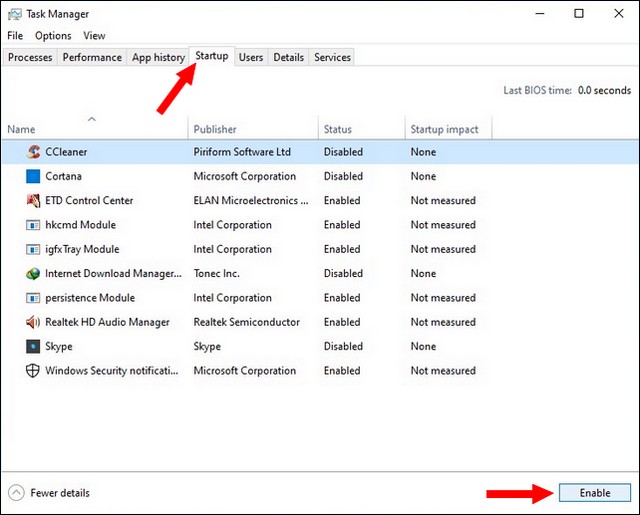Select the Windows Security notification entry

[112, 371]
